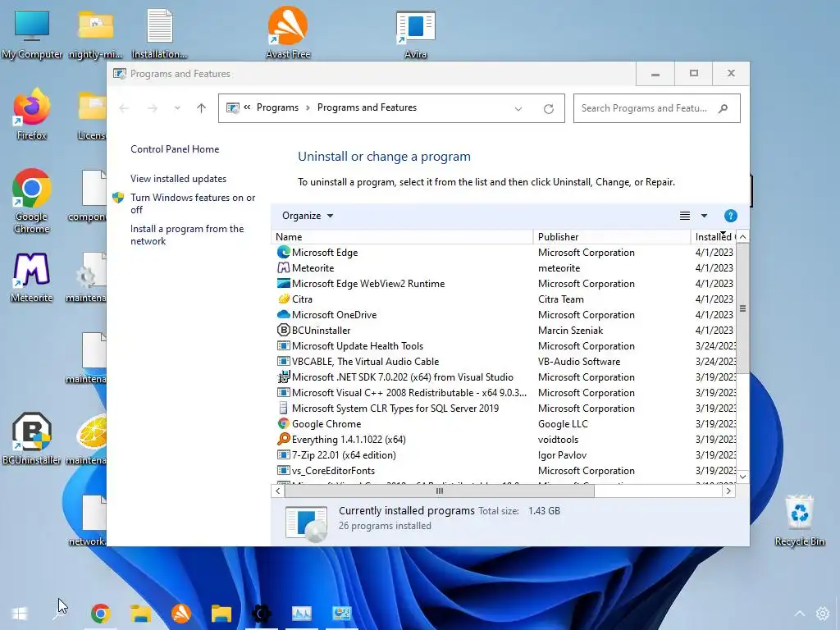This screenshot has width=840, height=630.
Task: Open Firefox desktop shortcut
Action: click(x=32, y=115)
